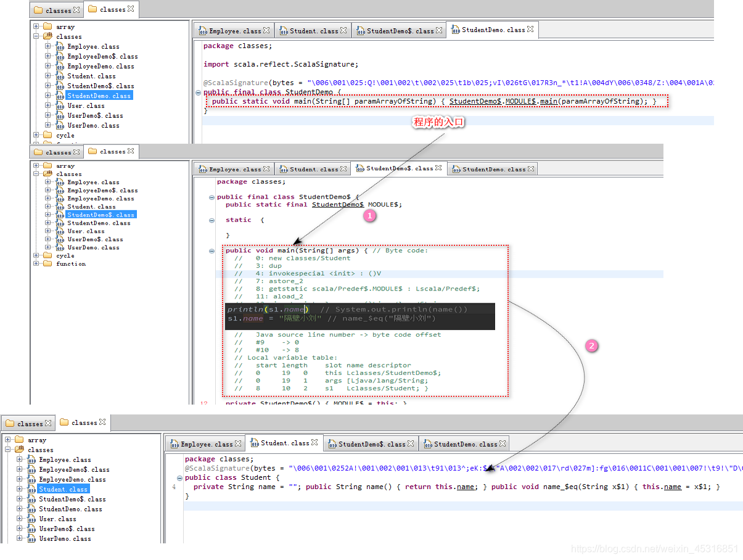The height and width of the screenshot is (560, 743).
Task: Switch to StudentDemo.class tab in bottom window
Action: (x=465, y=444)
